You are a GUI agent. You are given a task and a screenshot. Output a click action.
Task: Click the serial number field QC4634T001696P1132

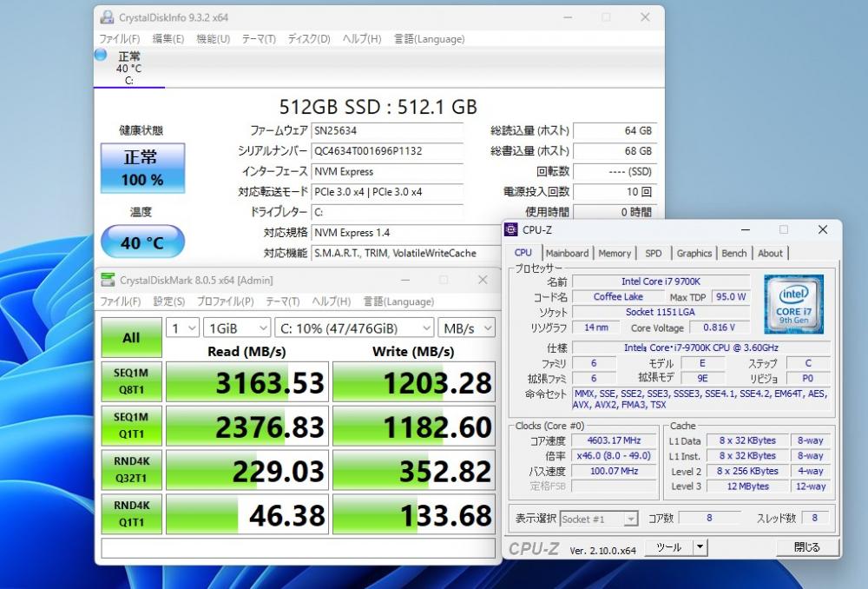387,151
